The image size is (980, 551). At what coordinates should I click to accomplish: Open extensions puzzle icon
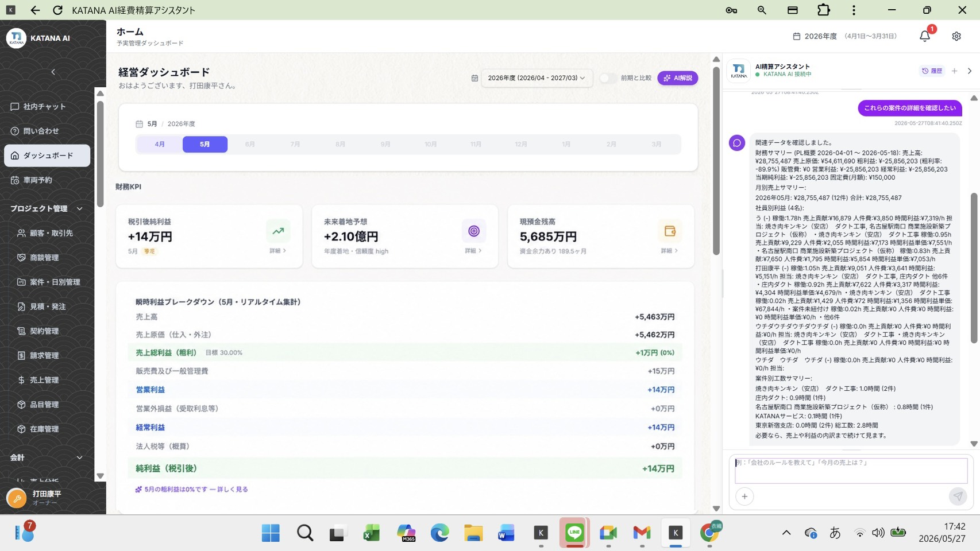click(824, 10)
